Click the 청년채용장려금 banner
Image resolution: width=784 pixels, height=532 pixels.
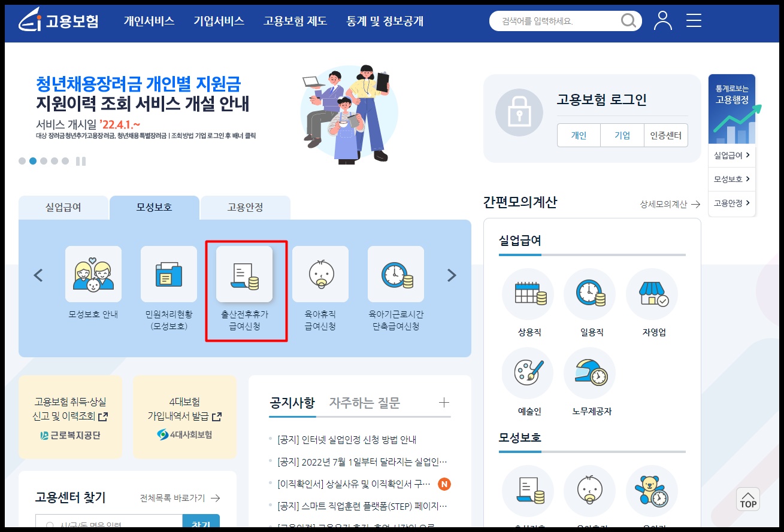click(x=210, y=114)
